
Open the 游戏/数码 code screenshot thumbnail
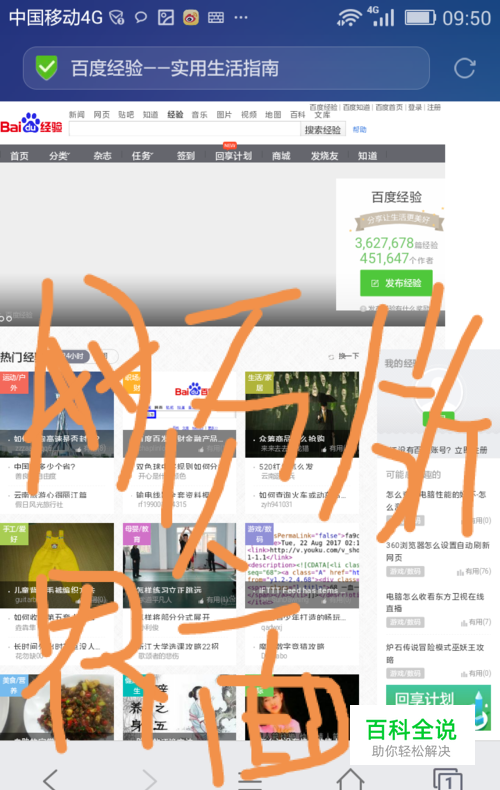(x=302, y=565)
